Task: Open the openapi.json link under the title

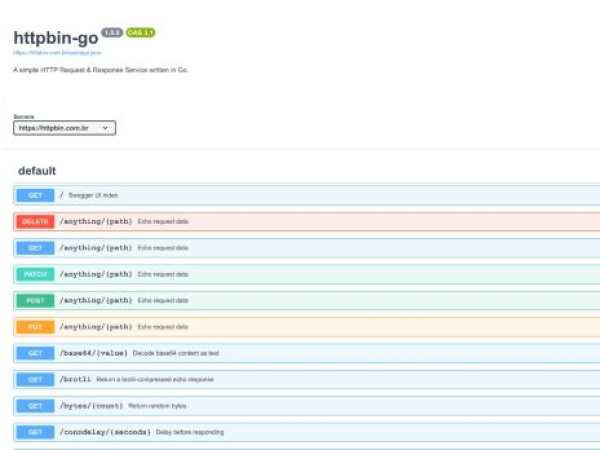Action: [57, 53]
